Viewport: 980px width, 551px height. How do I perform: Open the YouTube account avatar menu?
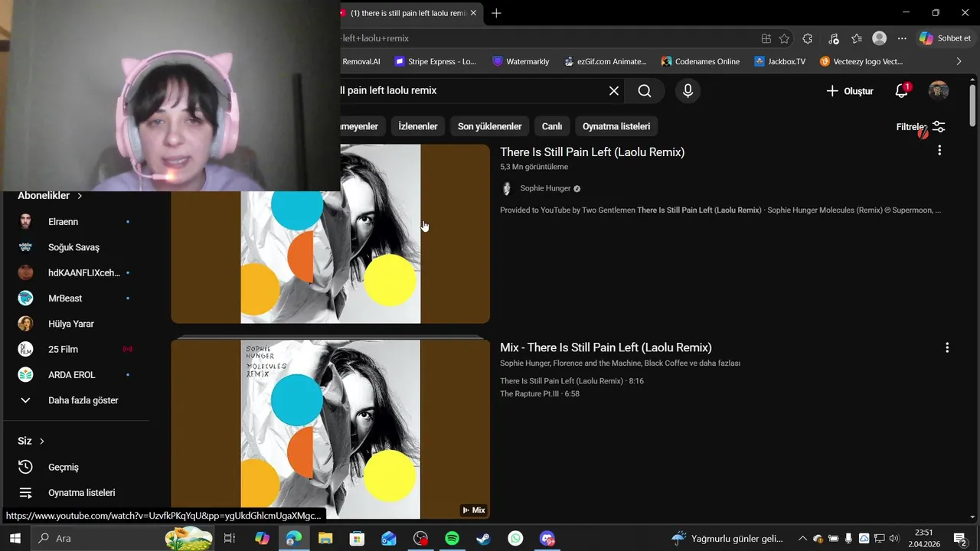tap(939, 91)
